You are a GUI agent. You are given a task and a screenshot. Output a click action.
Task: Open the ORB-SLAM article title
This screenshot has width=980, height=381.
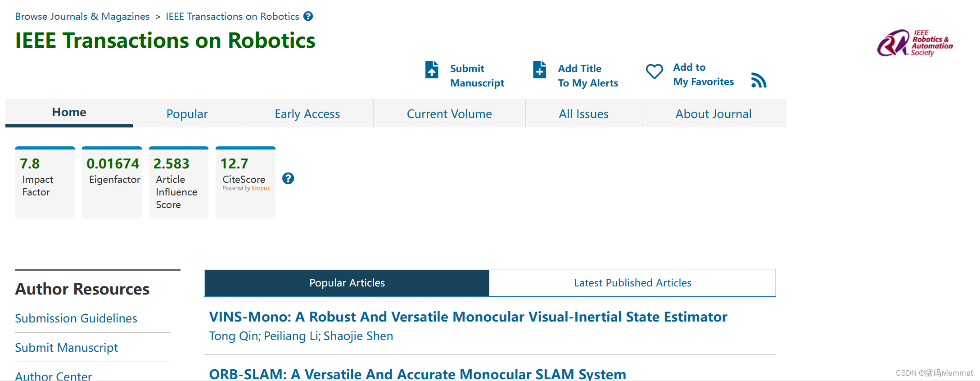click(x=417, y=374)
